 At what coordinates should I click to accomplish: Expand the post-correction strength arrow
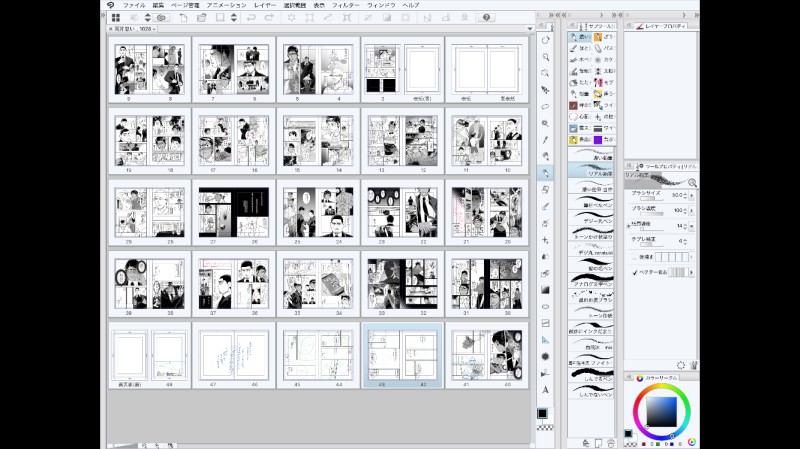point(692,257)
